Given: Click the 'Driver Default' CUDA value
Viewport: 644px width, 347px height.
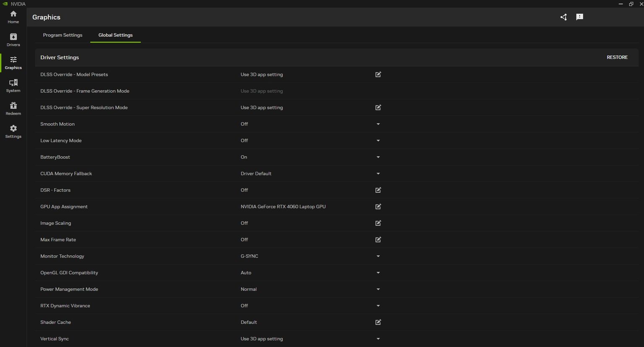Looking at the screenshot, I should point(256,174).
